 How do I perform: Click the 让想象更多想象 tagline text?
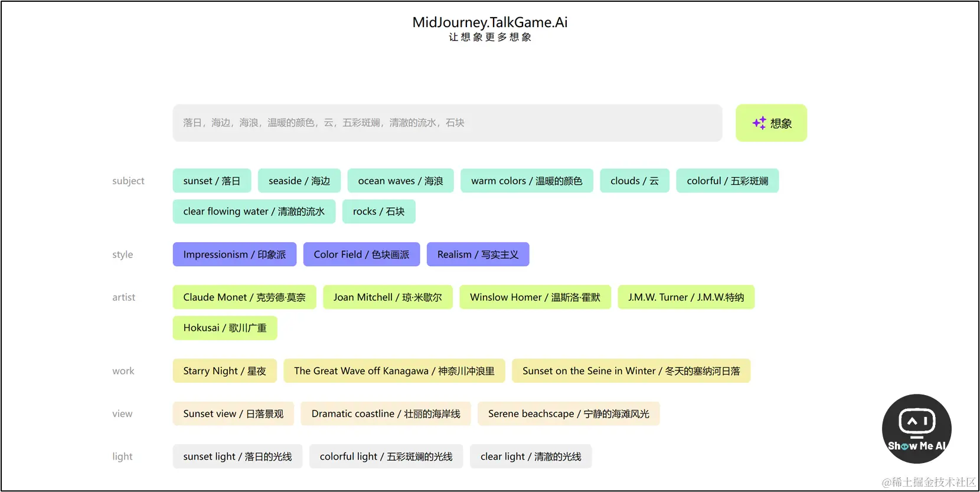(490, 37)
